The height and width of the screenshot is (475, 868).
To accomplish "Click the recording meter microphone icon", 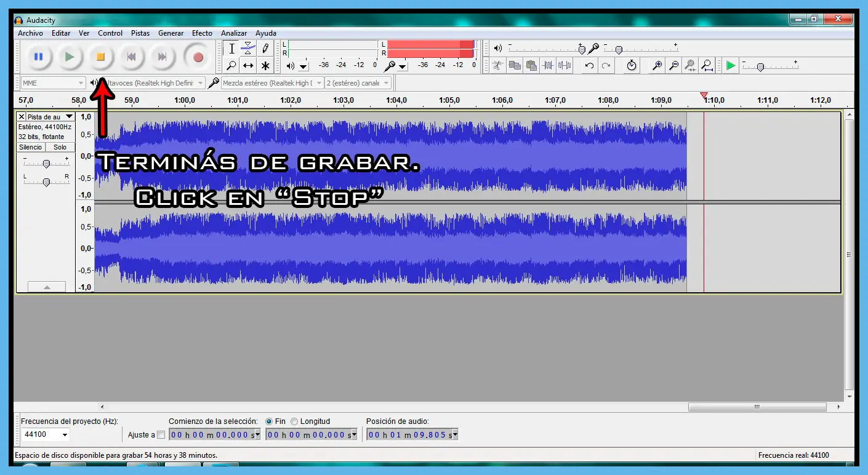I will tap(389, 65).
